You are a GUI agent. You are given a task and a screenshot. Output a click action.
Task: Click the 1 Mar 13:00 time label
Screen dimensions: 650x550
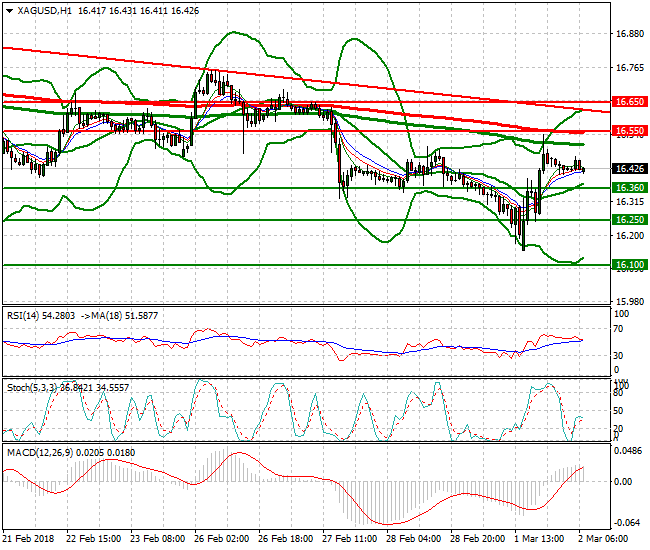point(539,539)
